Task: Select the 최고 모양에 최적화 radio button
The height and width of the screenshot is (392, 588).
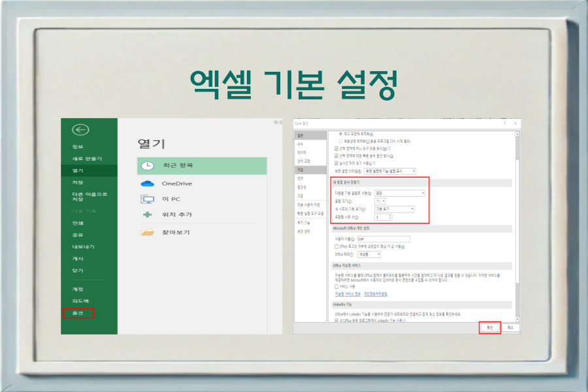Action: [x=340, y=133]
